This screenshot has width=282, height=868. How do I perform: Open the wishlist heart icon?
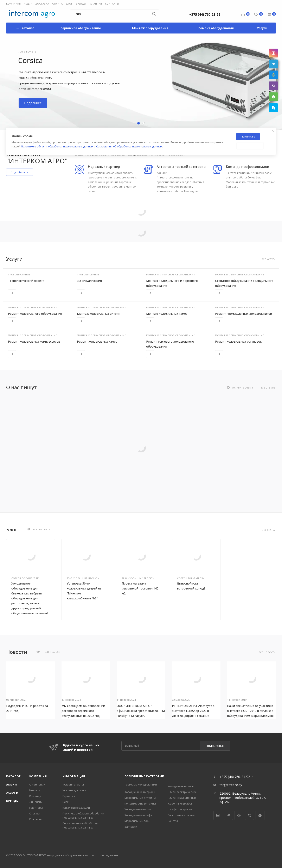256,14
